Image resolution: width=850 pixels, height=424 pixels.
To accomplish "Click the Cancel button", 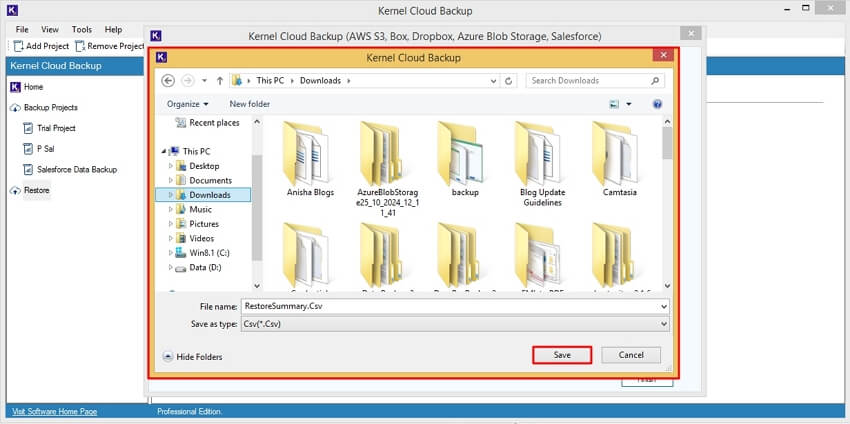I will pos(631,355).
